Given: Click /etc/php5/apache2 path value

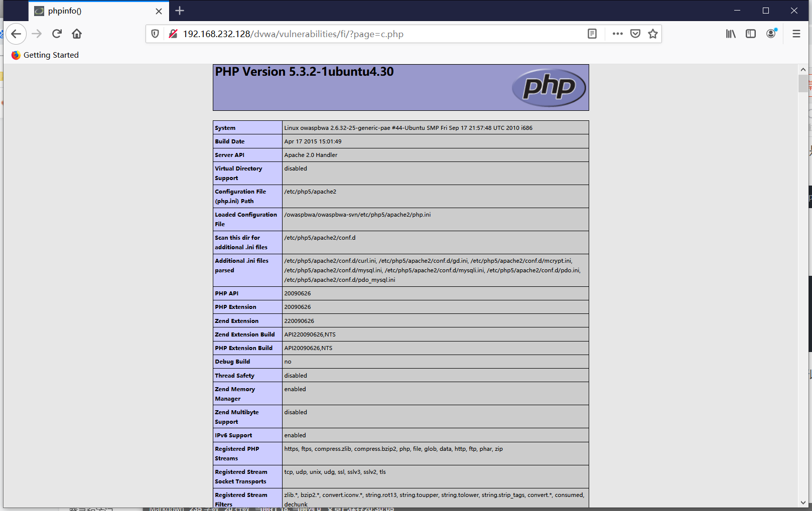Looking at the screenshot, I should click(310, 192).
